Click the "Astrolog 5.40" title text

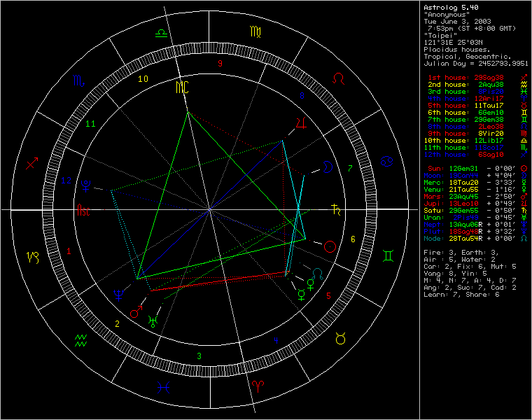pos(449,8)
